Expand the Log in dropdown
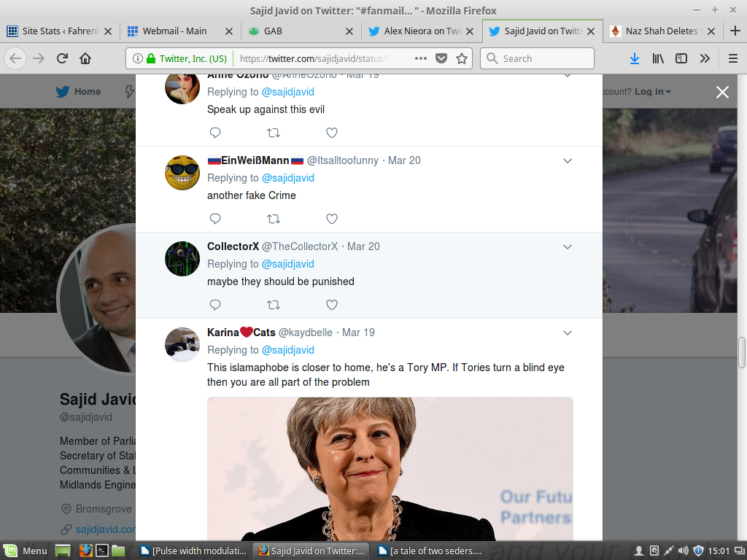The width and height of the screenshot is (747, 560). (x=652, y=92)
